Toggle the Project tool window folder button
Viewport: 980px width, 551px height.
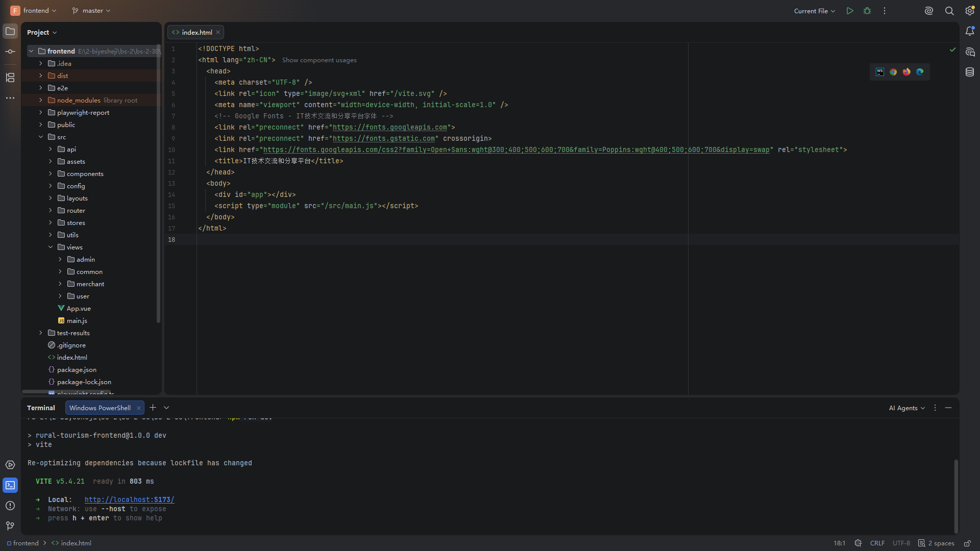10,31
